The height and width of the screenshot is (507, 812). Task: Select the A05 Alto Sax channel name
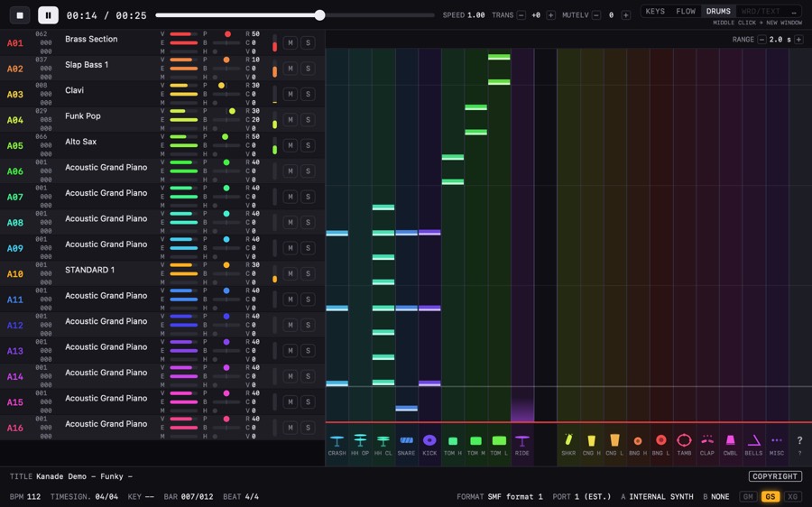[81, 142]
